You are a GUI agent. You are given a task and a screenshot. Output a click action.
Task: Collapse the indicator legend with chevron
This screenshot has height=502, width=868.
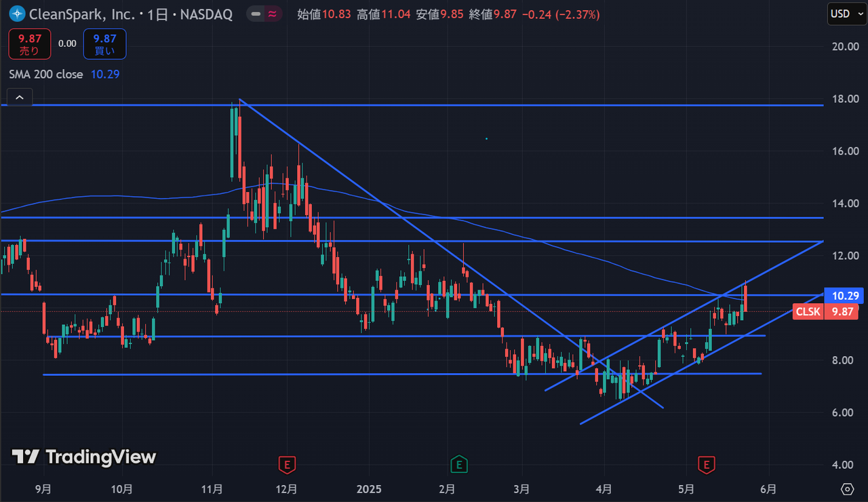[20, 98]
